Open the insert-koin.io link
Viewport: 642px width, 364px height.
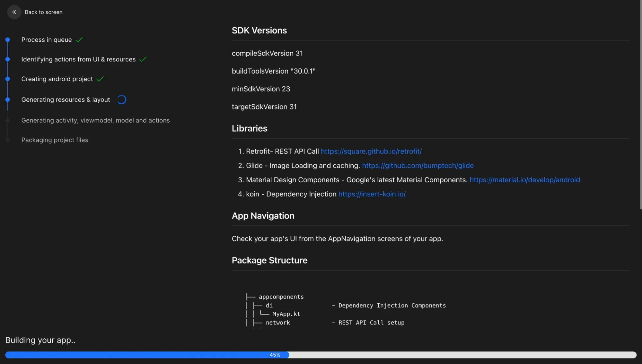coord(372,194)
